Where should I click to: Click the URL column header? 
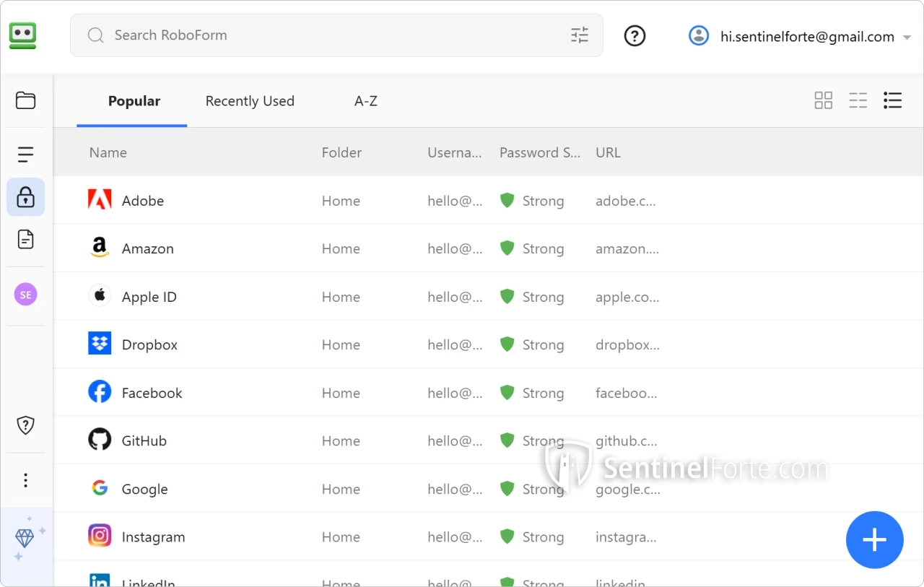608,152
